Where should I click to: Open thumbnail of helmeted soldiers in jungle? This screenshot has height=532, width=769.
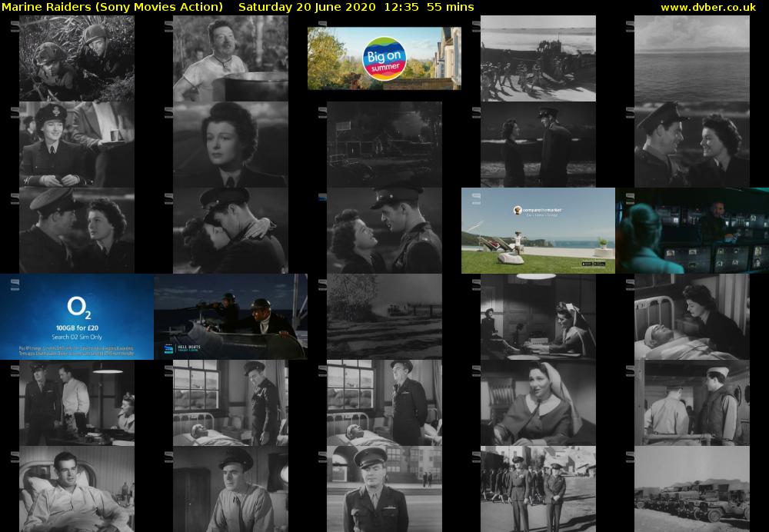pos(76,58)
